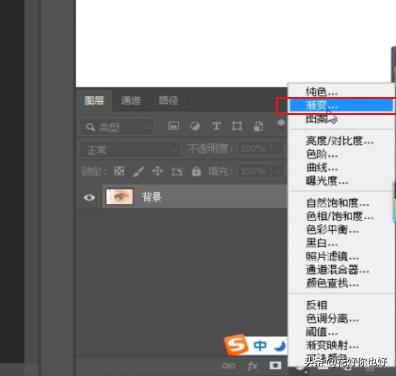The height and width of the screenshot is (376, 396).
Task: Select the pixel layer filter icon
Action: (173, 126)
